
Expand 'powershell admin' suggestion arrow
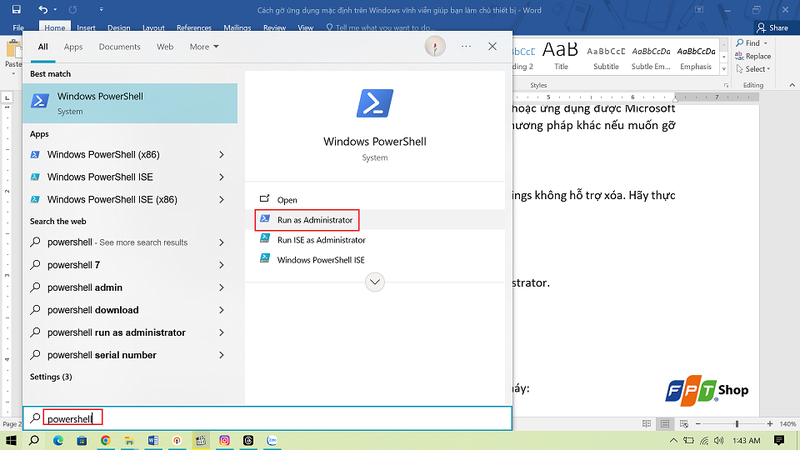222,287
